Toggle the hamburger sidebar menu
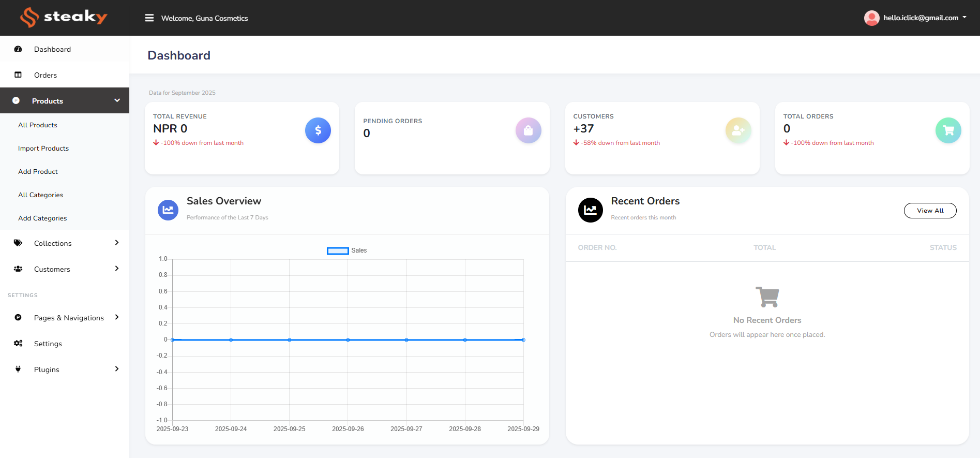 coord(149,18)
